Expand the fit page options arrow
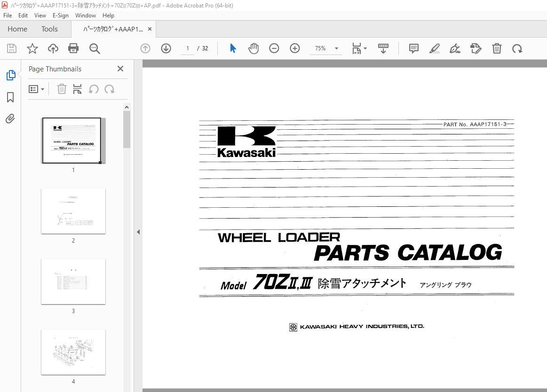Image resolution: width=547 pixels, height=392 pixels. 365,48
